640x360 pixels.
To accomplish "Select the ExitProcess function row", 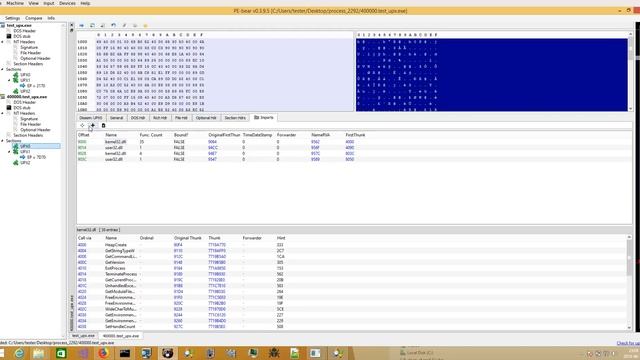I will click(x=352, y=268).
